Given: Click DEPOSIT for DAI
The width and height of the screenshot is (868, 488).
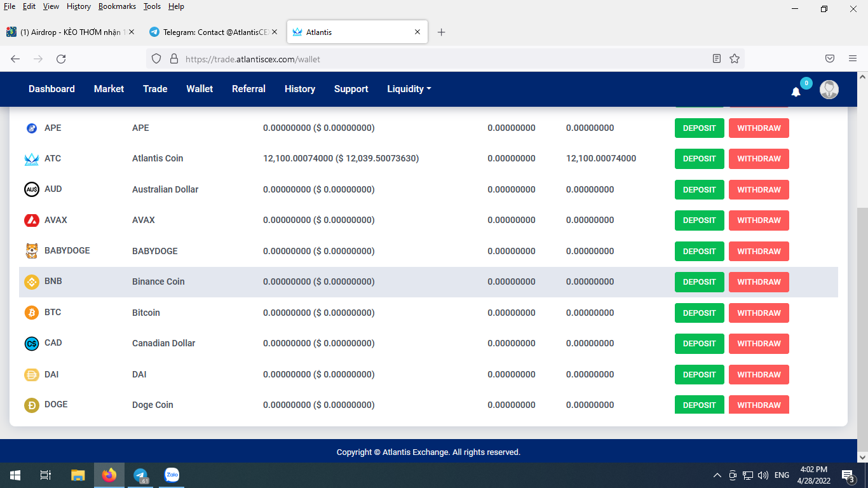Looking at the screenshot, I should 699,375.
